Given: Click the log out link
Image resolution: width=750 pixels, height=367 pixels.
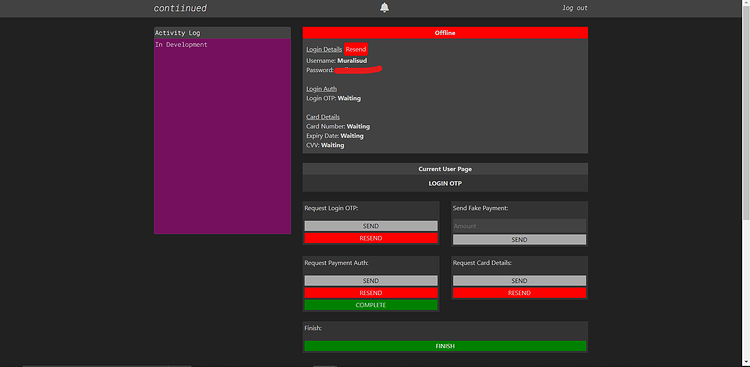Looking at the screenshot, I should tap(575, 8).
